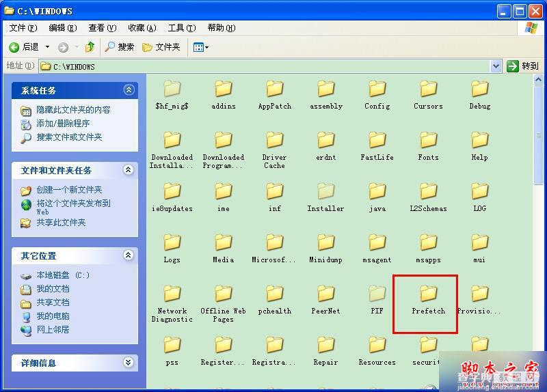Select the Prefetch folder icon
The image size is (547, 392).
click(429, 293)
